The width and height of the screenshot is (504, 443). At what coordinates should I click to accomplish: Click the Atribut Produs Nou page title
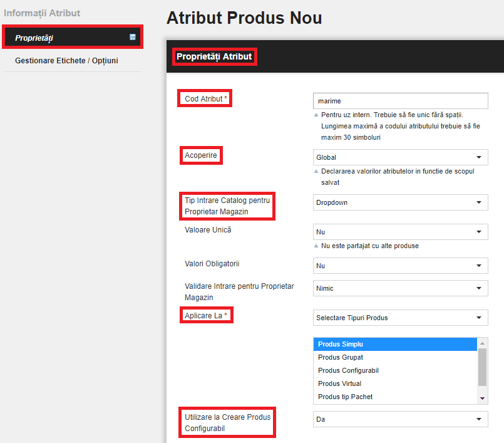[x=244, y=18]
